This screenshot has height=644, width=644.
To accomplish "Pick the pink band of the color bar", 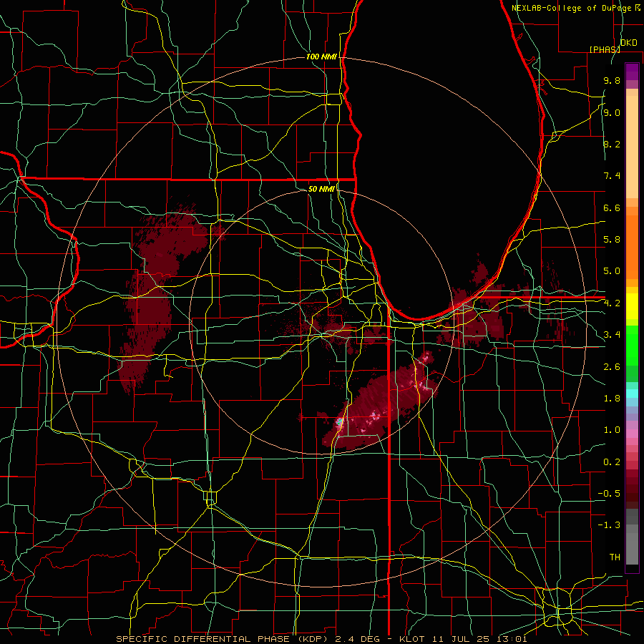I will point(632,434).
